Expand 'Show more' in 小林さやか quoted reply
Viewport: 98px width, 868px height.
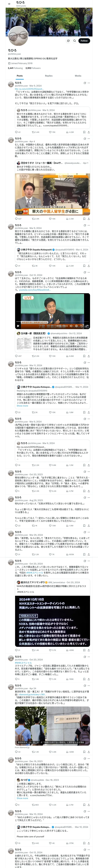tap(22, 406)
